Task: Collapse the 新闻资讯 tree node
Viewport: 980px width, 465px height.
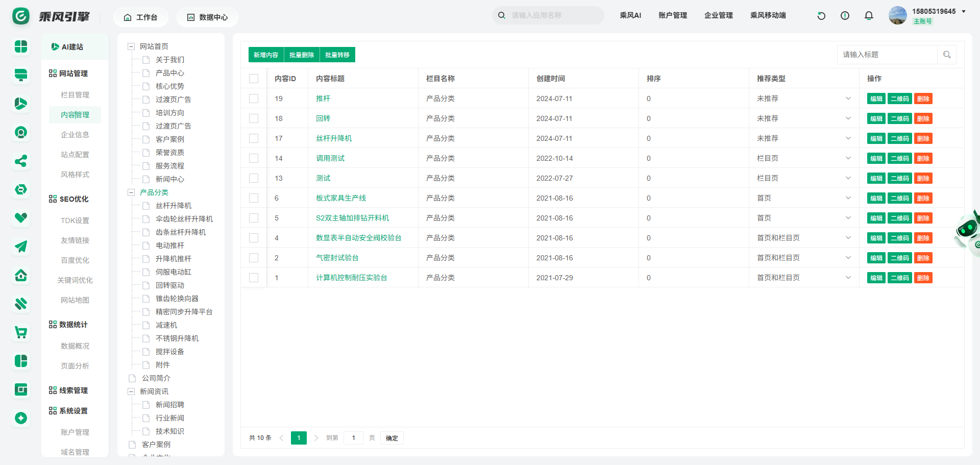Action: tap(131, 391)
